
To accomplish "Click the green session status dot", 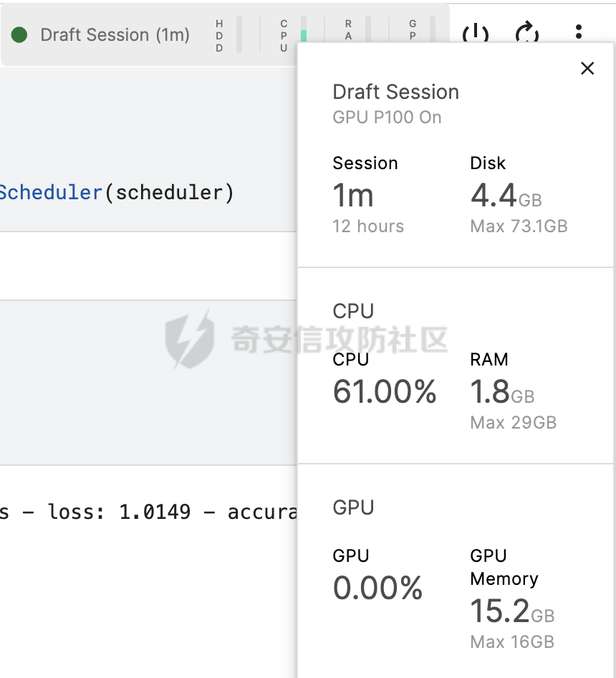I will coord(19,34).
